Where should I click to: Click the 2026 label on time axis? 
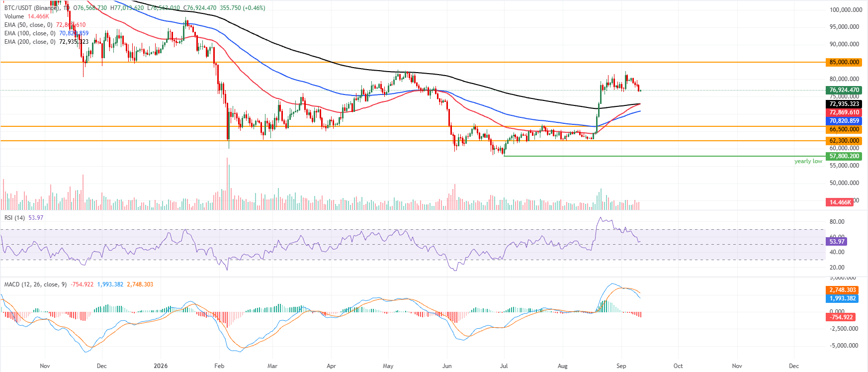[x=161, y=366]
